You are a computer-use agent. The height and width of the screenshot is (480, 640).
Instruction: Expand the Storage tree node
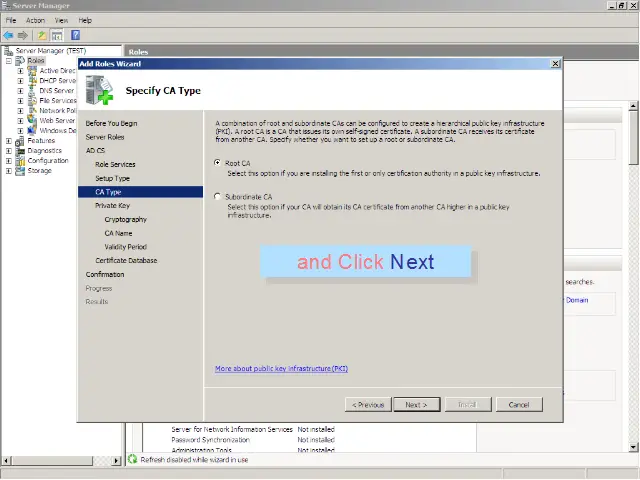9,171
